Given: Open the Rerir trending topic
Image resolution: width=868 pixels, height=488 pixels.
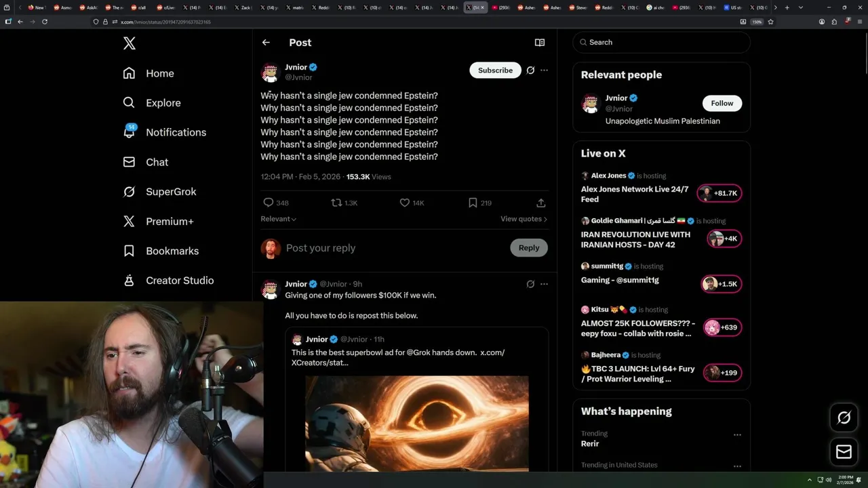Looking at the screenshot, I should click(x=590, y=443).
